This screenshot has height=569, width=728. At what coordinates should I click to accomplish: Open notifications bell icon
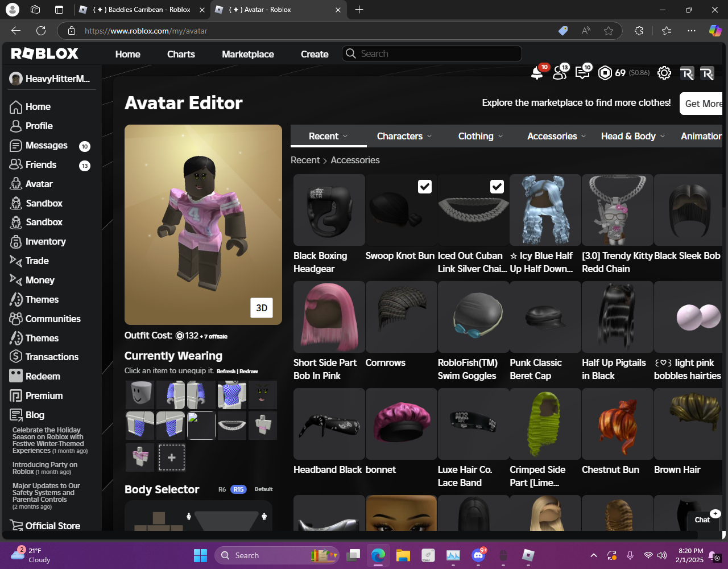tap(536, 73)
